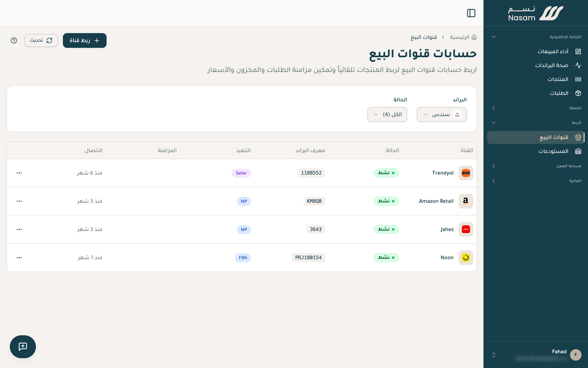Click the orders box icon
This screenshot has width=588, height=368.
578,93
